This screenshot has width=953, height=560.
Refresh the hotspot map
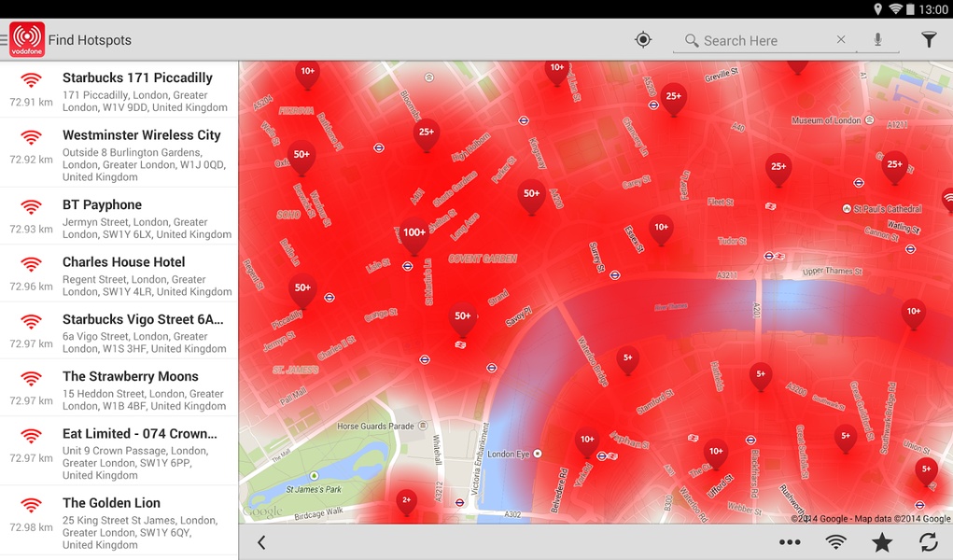(928, 542)
